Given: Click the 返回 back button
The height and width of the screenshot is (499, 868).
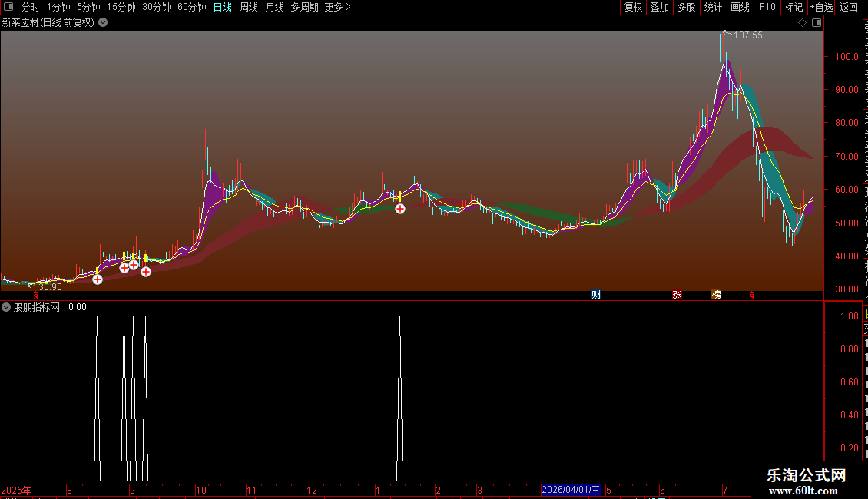Looking at the screenshot, I should pos(849,7).
